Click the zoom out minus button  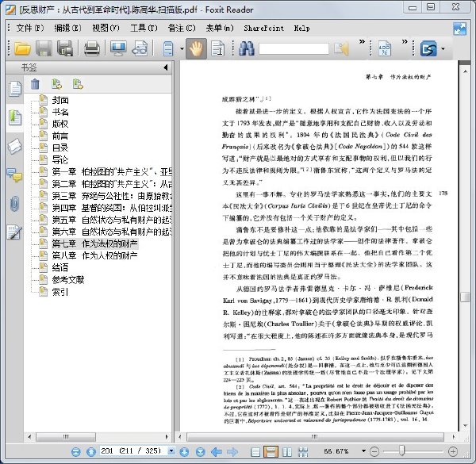click(374, 452)
